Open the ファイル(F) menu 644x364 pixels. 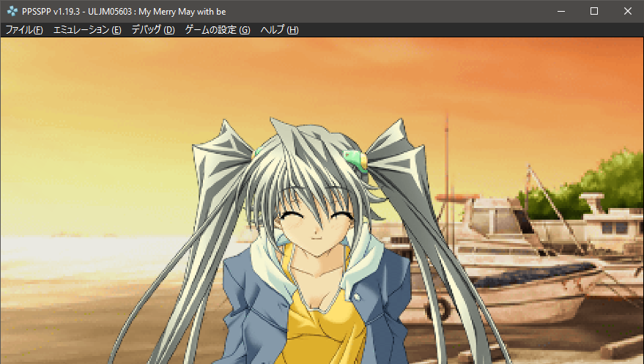[24, 30]
